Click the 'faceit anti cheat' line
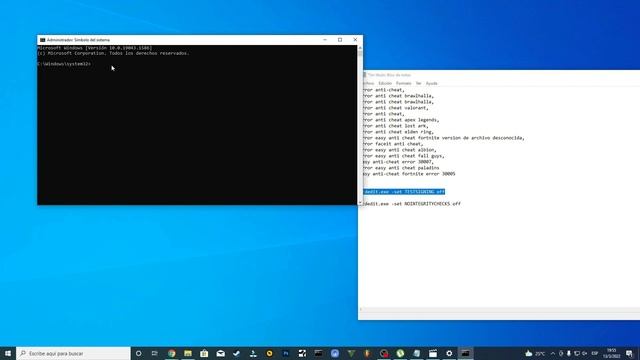The width and height of the screenshot is (640, 360). point(393,144)
